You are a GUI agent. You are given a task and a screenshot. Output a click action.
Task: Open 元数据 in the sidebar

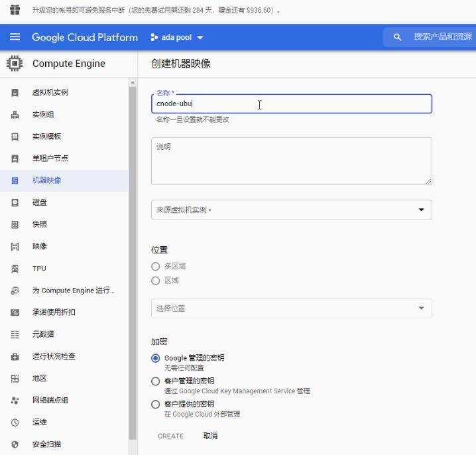(x=43, y=334)
